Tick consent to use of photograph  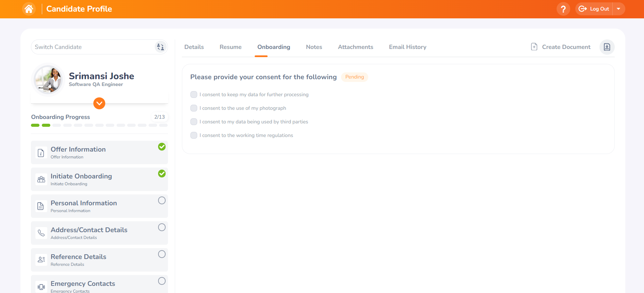tap(194, 108)
